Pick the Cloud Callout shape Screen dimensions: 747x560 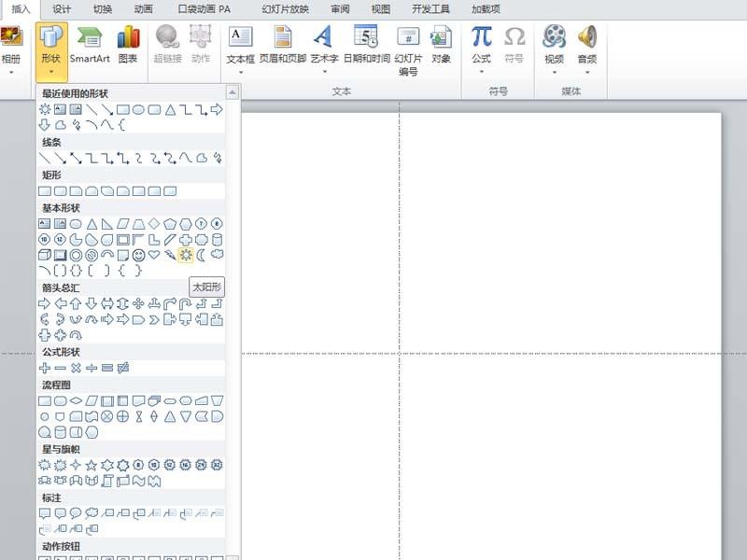pyautogui.click(x=92, y=513)
